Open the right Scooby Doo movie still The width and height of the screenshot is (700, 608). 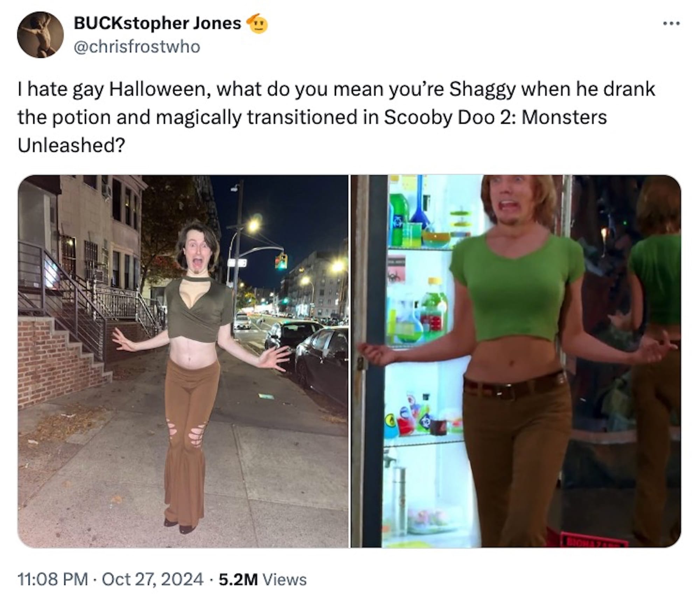coord(516,361)
